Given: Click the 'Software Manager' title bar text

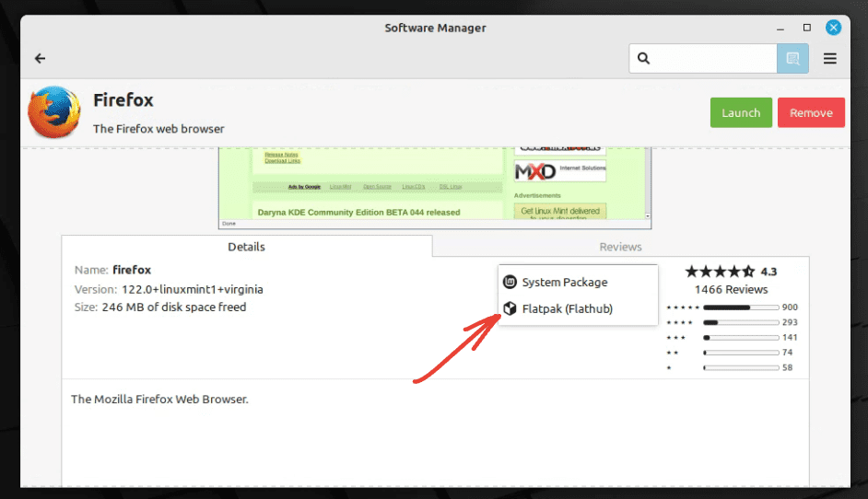Looking at the screenshot, I should tap(435, 28).
